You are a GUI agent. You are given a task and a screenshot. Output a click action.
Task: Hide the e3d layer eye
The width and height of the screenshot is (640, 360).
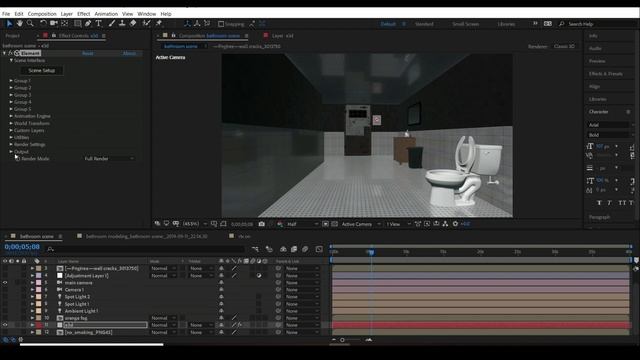[5, 325]
